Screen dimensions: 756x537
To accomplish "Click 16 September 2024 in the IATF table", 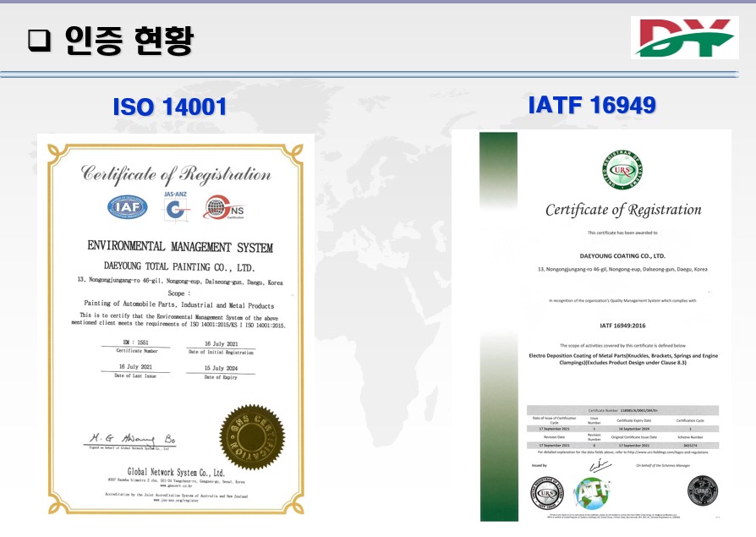I will 634,429.
